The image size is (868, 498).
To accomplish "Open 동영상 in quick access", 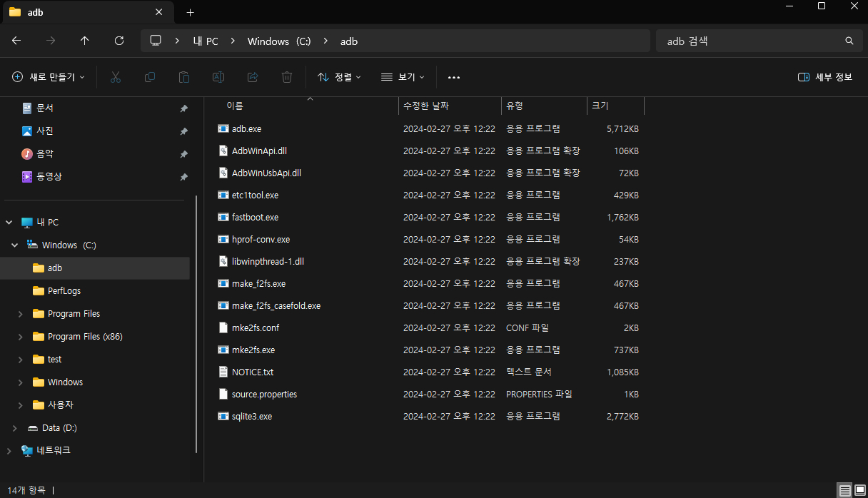I will 49,177.
